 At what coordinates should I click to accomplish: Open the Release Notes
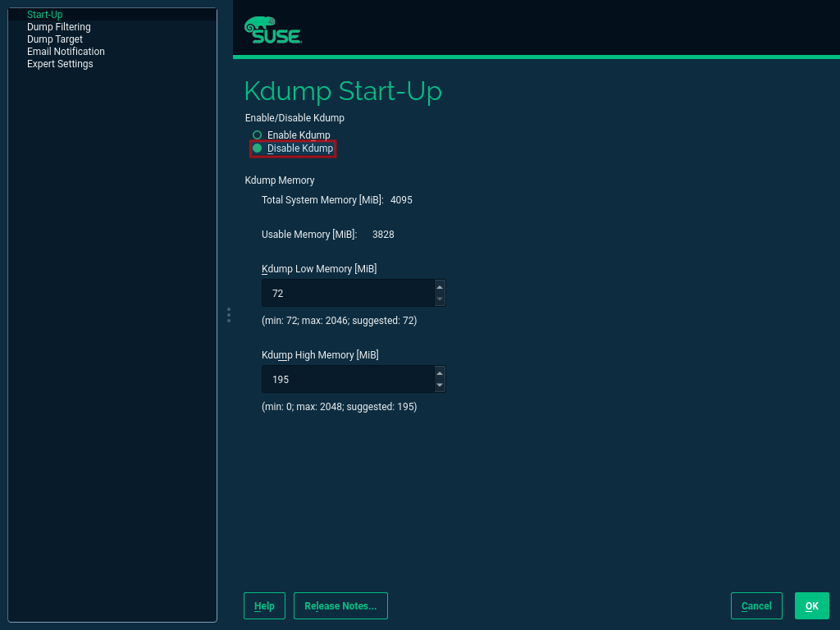340,606
